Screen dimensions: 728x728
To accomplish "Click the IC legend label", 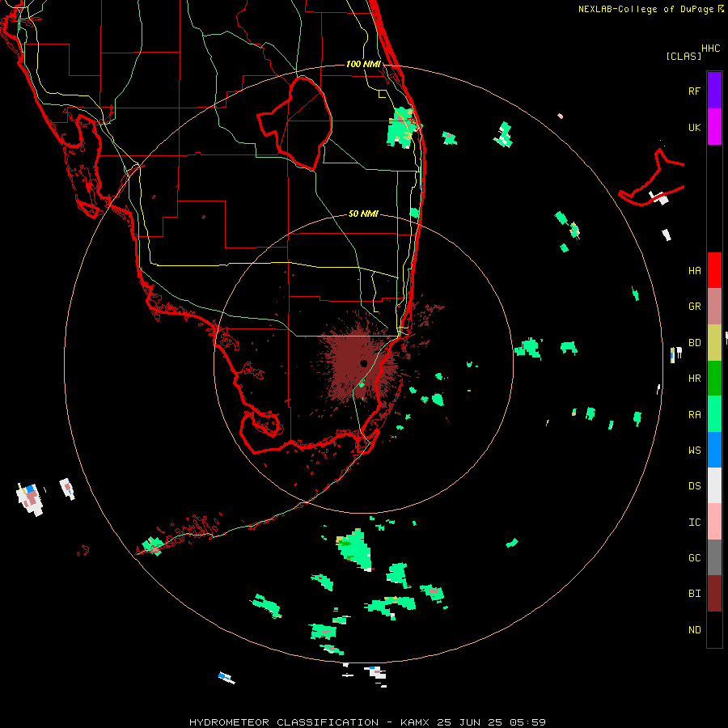I will (694, 523).
